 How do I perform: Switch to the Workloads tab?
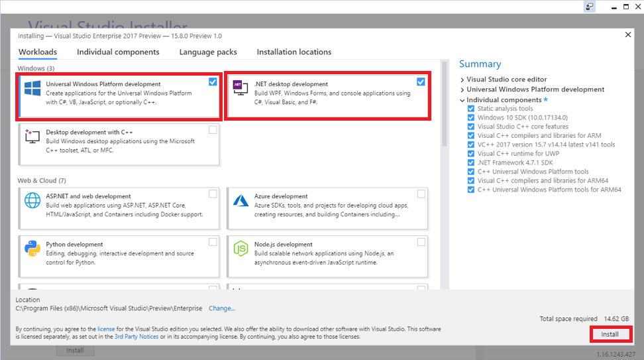pyautogui.click(x=38, y=52)
